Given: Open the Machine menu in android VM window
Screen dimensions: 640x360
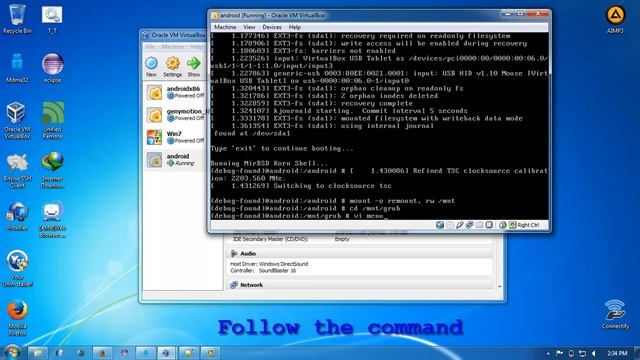Looking at the screenshot, I should [x=225, y=27].
